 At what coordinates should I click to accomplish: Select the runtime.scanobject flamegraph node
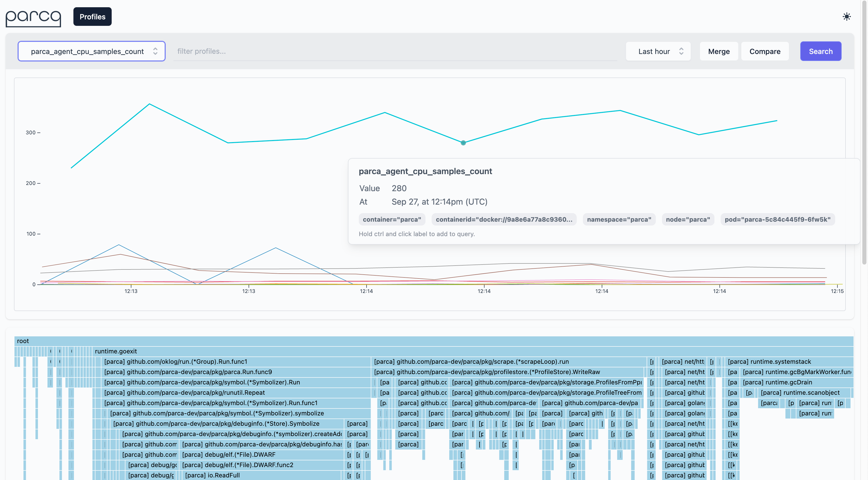coord(804,392)
